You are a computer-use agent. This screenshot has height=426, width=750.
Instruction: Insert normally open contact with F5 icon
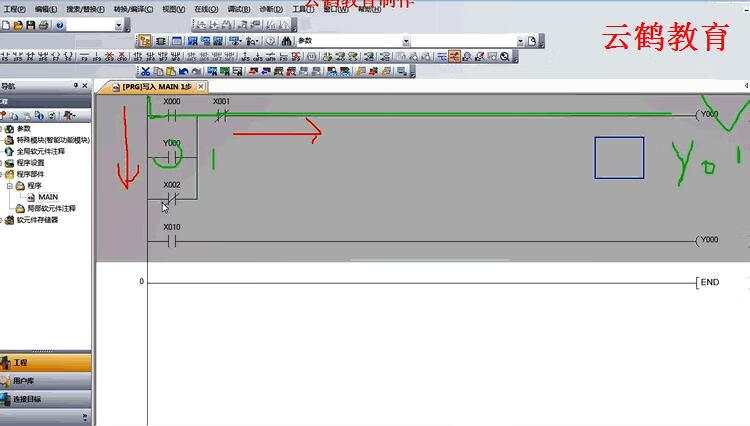click(x=5, y=57)
